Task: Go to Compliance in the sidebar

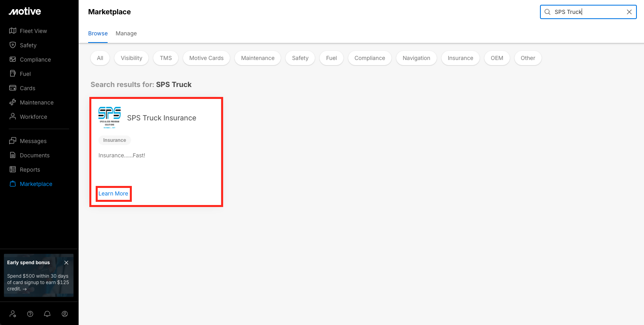Action: tap(35, 60)
